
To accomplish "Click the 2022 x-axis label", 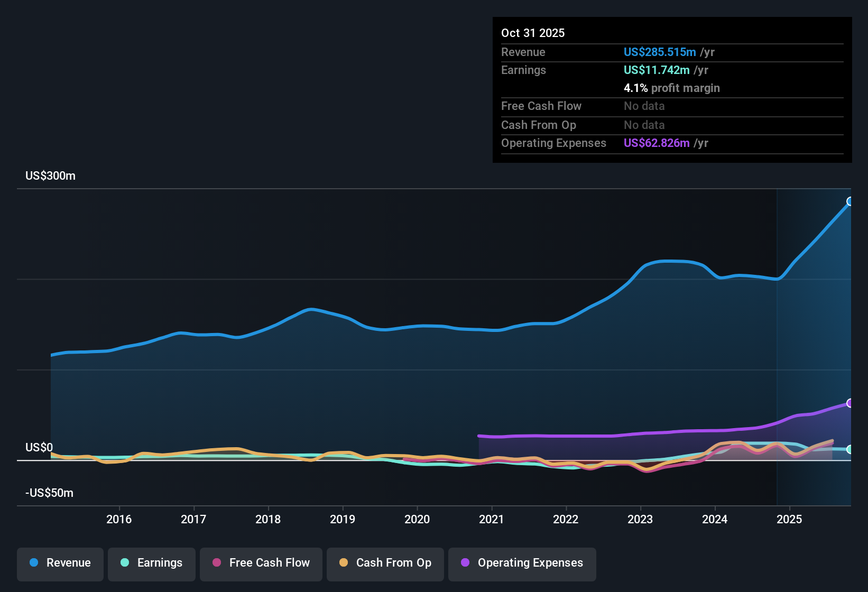I will [566, 519].
